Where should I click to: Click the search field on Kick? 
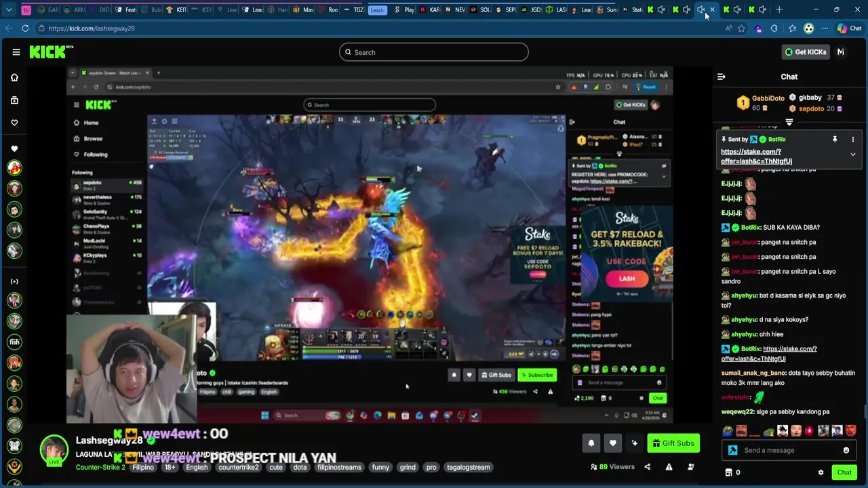click(433, 52)
